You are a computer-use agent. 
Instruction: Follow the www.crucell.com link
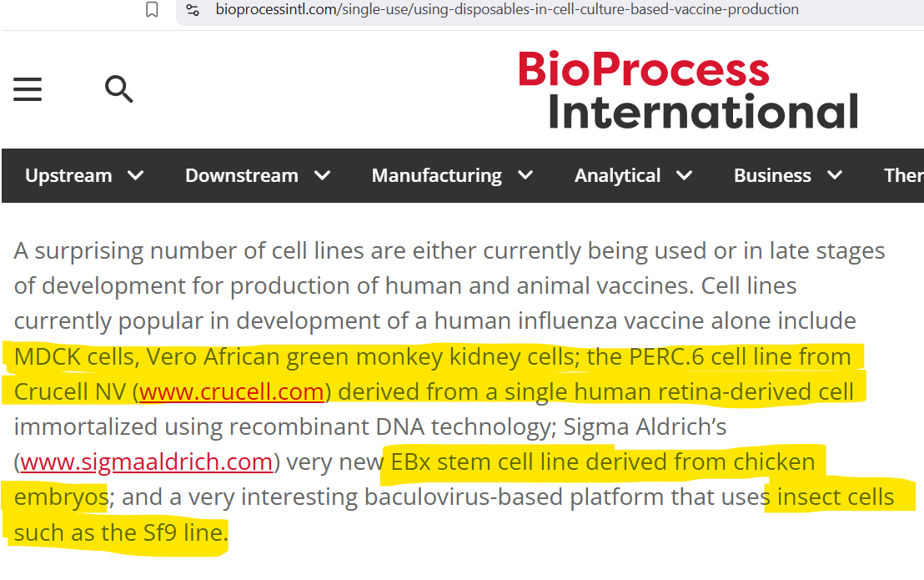(232, 391)
